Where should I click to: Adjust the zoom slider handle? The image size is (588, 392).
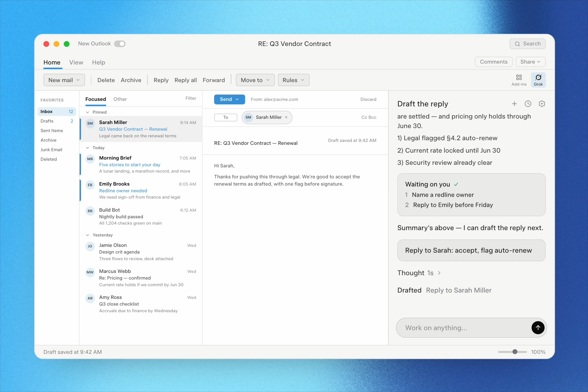[515, 352]
